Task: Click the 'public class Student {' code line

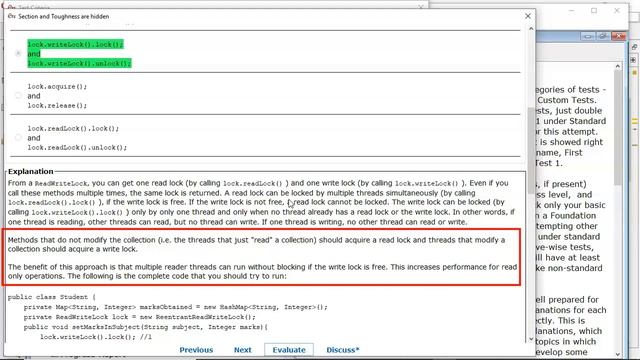Action: point(51,297)
